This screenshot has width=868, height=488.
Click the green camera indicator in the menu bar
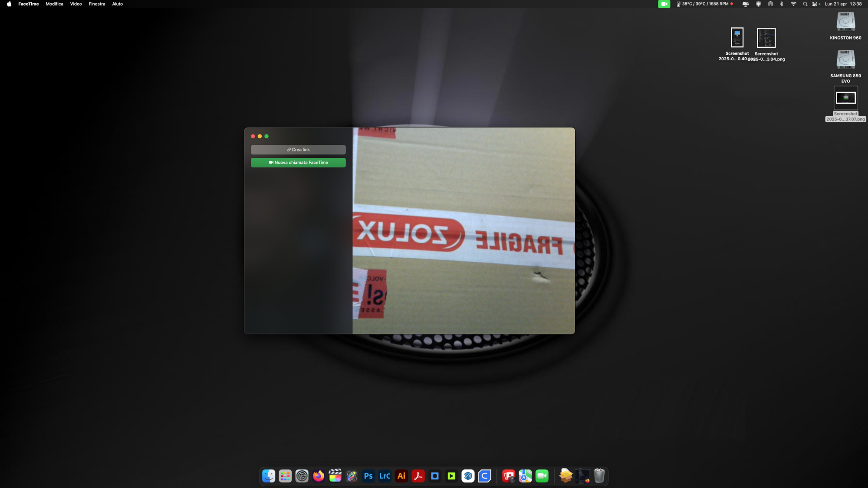click(x=664, y=4)
